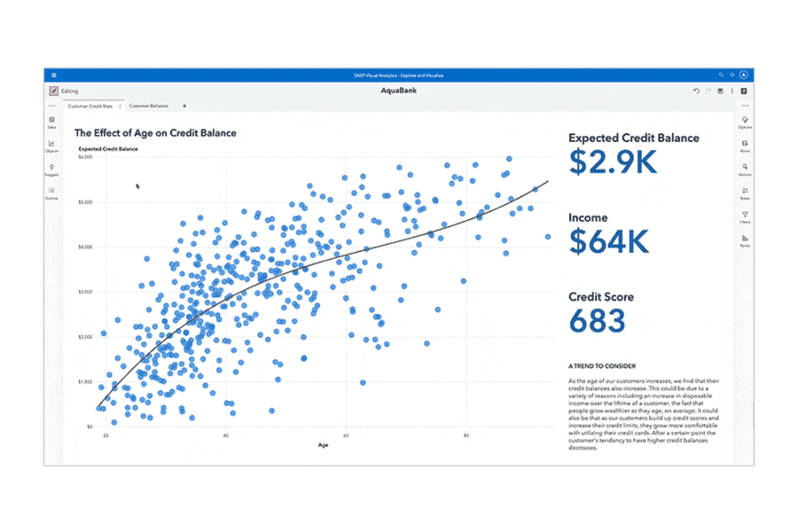Click the "Credit Score" label
Viewport: 798px width, 532px height.
601,297
